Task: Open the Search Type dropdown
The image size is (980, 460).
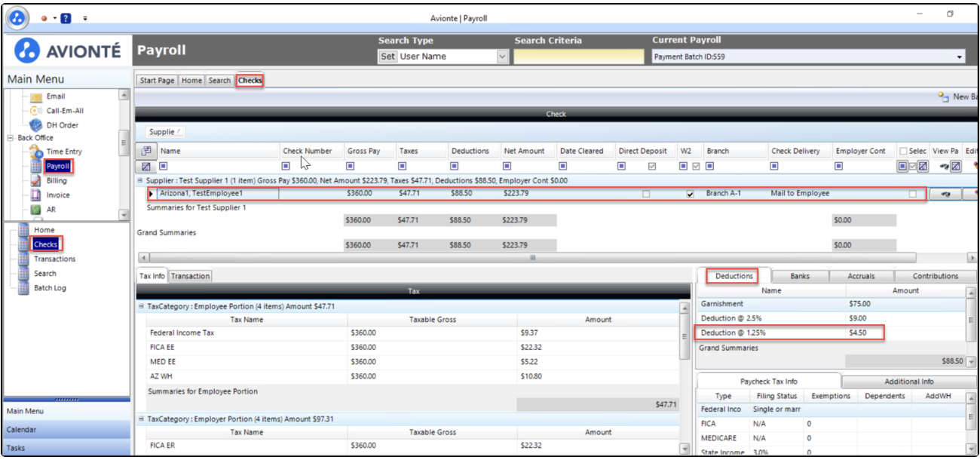Action: [503, 57]
